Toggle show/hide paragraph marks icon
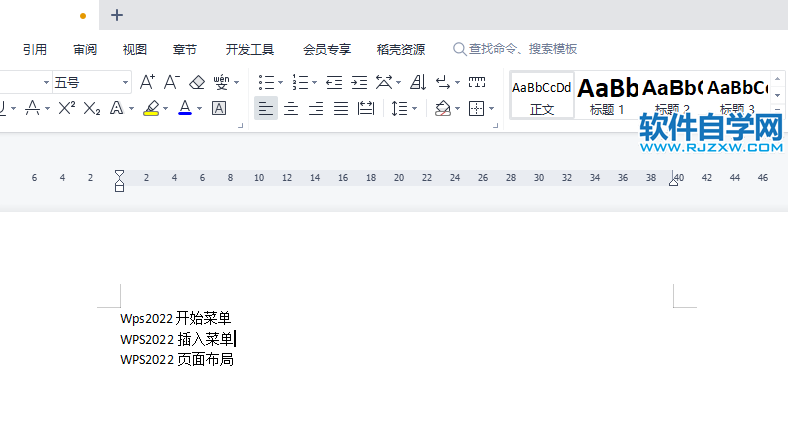This screenshot has width=788, height=440. tap(443, 82)
